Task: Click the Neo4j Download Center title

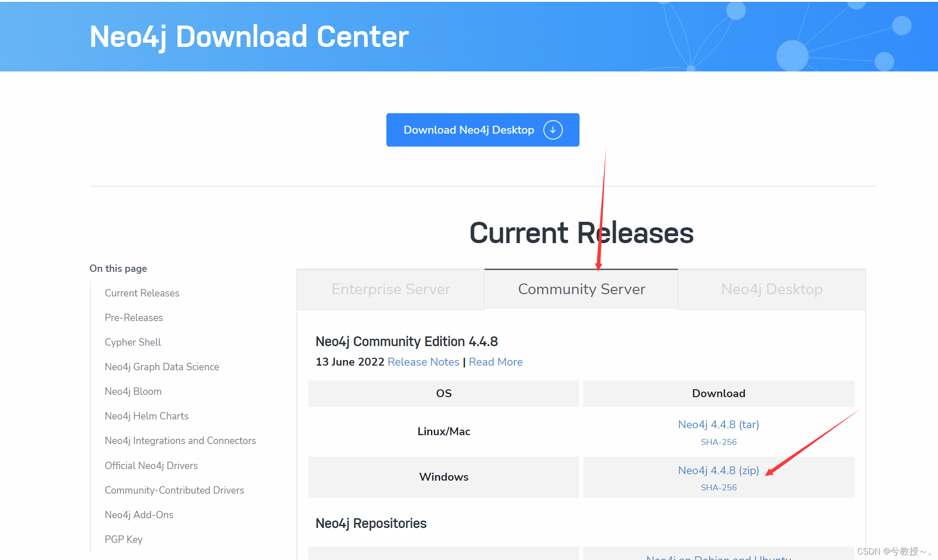Action: (249, 37)
